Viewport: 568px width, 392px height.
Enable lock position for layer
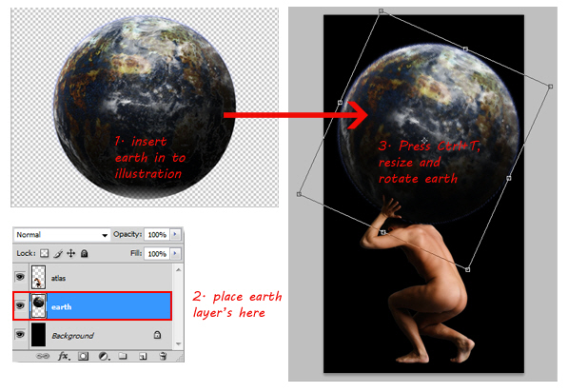[71, 253]
